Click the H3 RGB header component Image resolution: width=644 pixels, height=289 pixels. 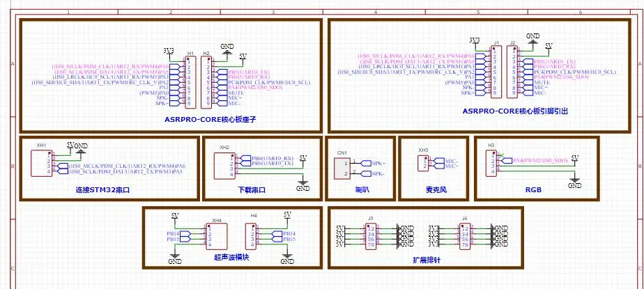[491, 161]
